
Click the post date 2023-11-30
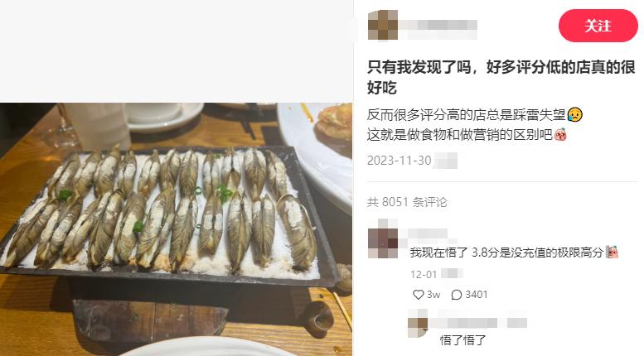click(399, 161)
